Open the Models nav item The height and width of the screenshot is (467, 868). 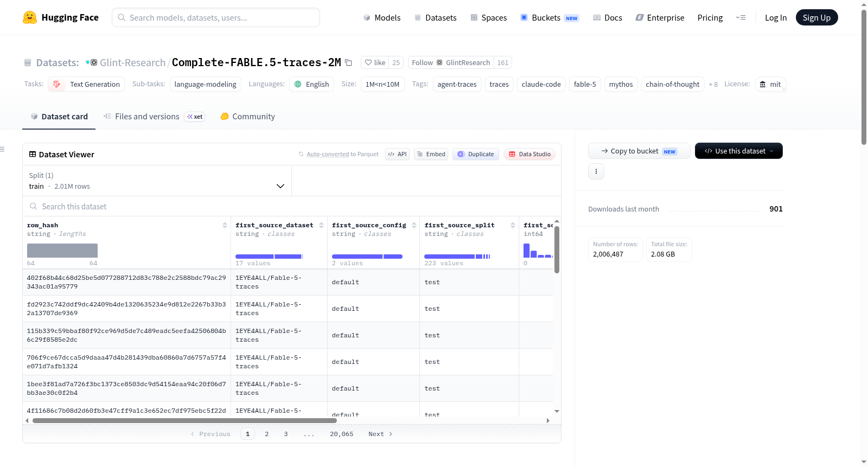382,17
